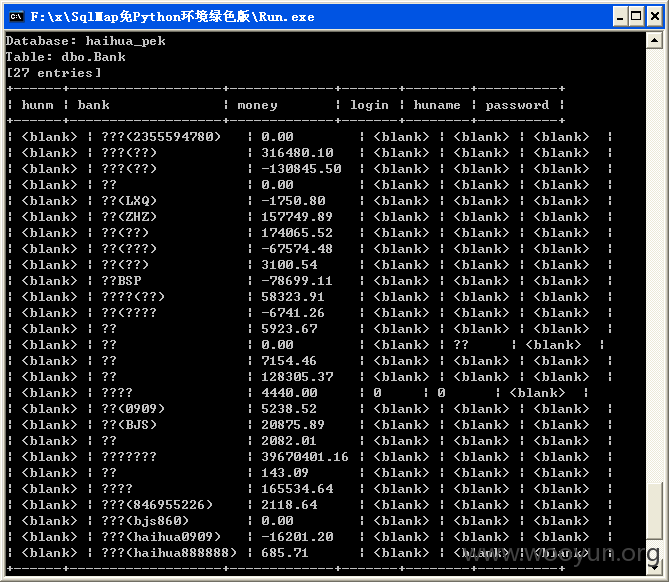The image size is (669, 582).
Task: Click the huname value '??' in the 0.00 row
Action: tap(461, 345)
